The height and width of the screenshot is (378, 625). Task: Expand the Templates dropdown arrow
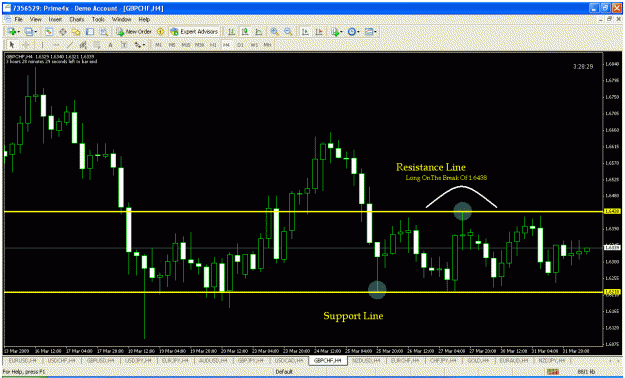point(375,32)
